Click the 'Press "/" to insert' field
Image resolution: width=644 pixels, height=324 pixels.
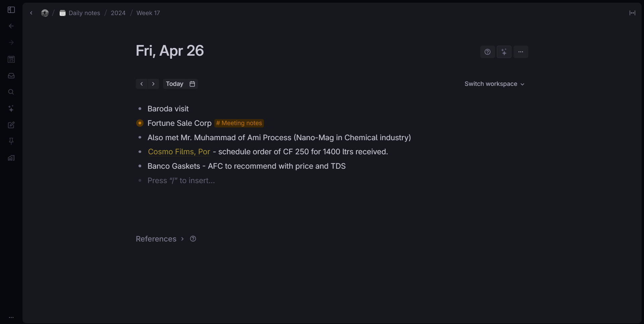181,180
